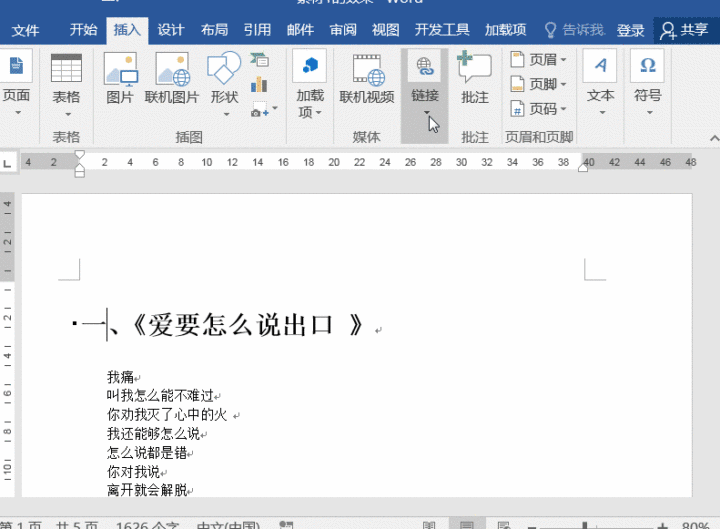Open 页眉 header options
The image size is (720, 529).
pos(538,60)
